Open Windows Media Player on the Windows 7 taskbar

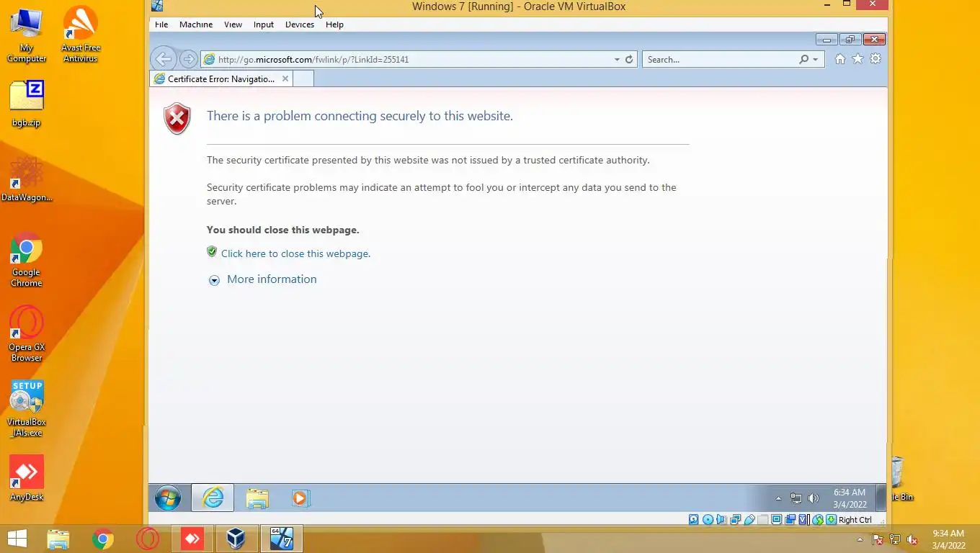pos(300,498)
